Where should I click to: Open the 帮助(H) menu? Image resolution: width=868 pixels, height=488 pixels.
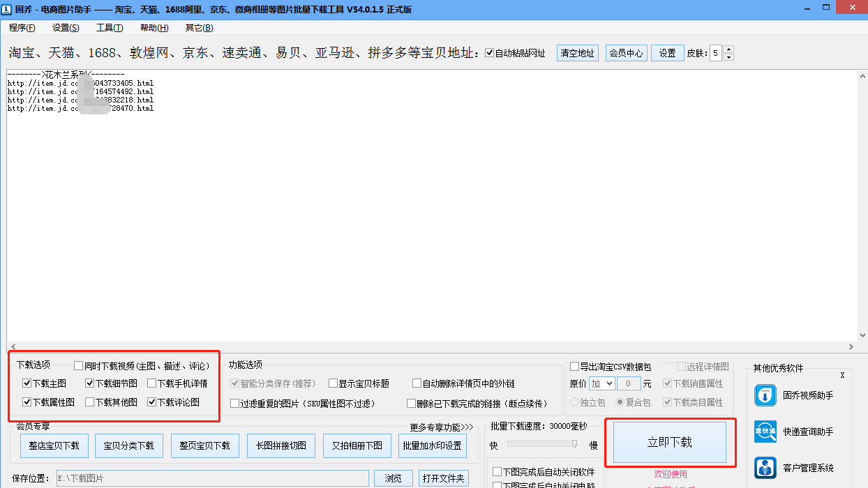pos(154,28)
